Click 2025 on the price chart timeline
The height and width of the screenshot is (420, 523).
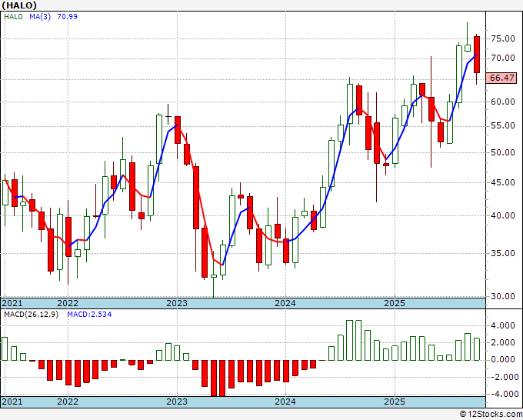coord(395,303)
